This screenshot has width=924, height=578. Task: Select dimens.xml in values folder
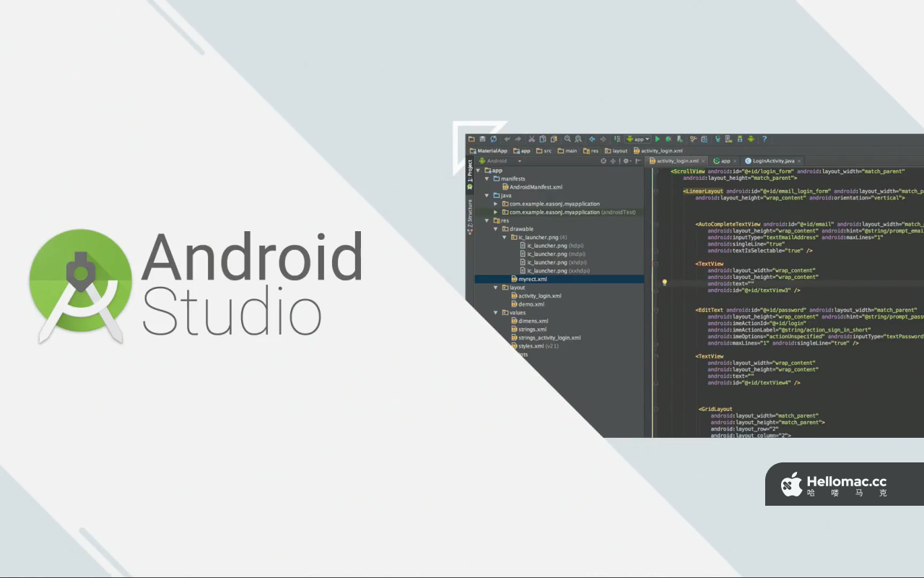(528, 321)
